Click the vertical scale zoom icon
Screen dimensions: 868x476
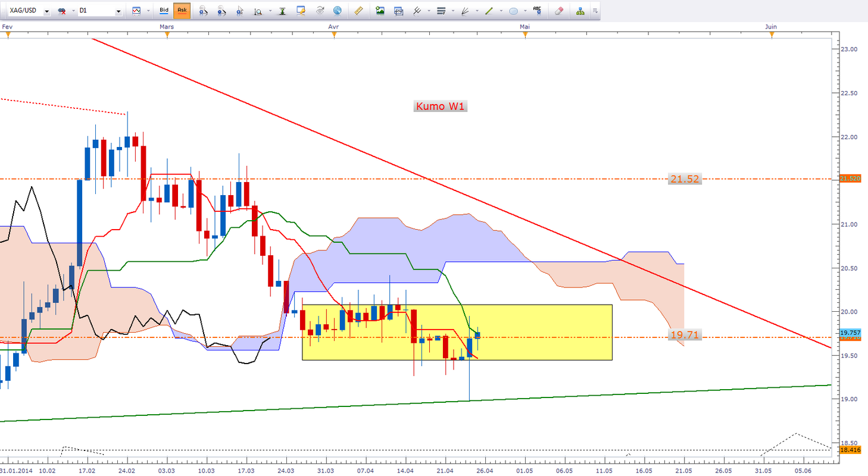coord(257,11)
